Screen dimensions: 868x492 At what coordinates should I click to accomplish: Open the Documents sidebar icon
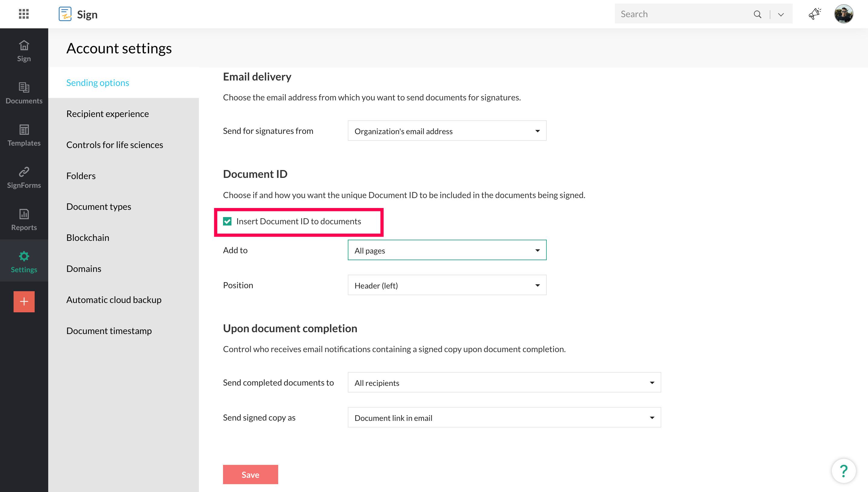(24, 93)
